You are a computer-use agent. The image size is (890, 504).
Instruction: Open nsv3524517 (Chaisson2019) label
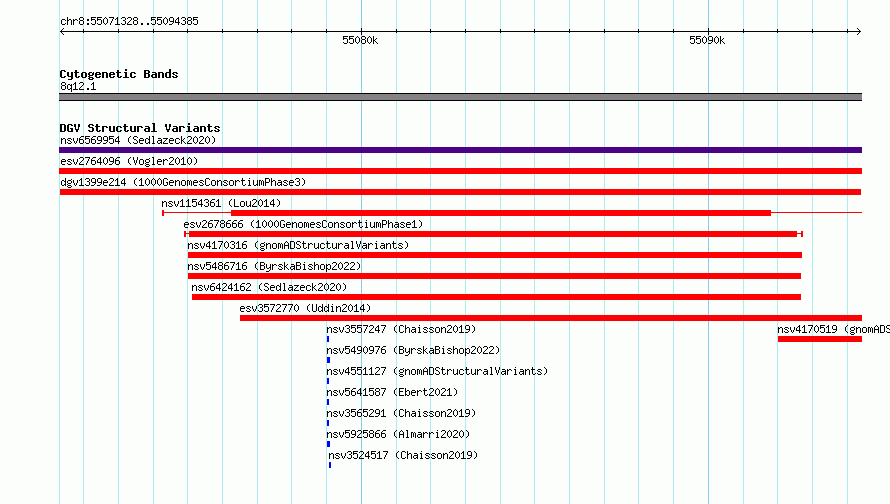[403, 455]
